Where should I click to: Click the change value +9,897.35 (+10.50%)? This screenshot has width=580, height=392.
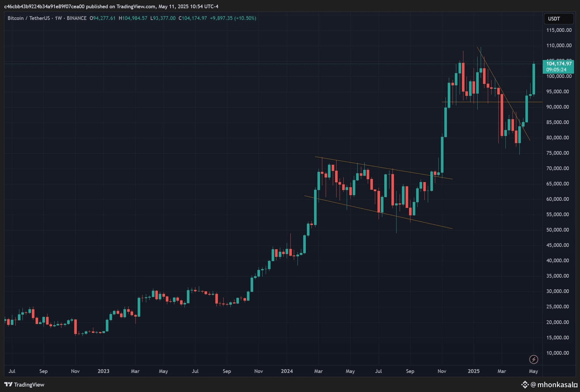[x=233, y=18]
